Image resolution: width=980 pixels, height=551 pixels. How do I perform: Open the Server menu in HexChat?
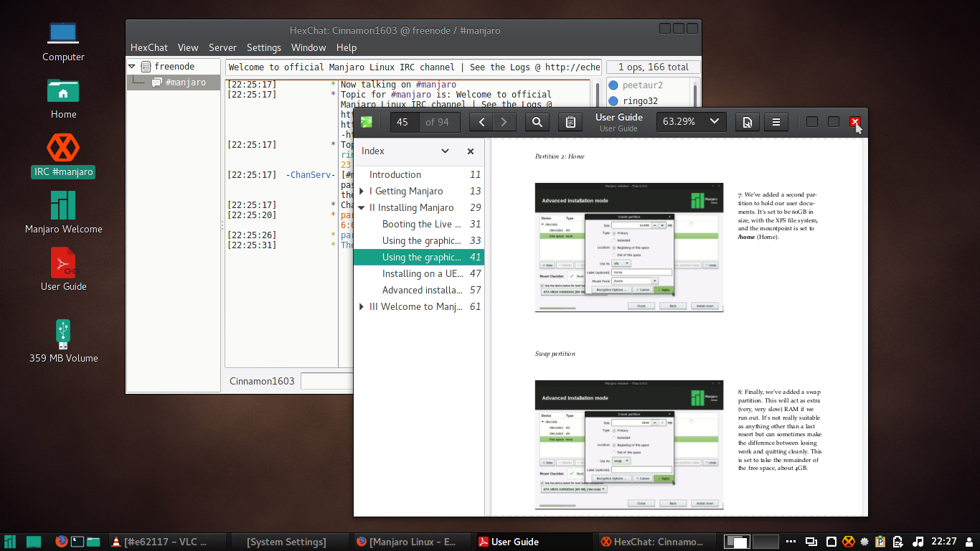pyautogui.click(x=222, y=47)
